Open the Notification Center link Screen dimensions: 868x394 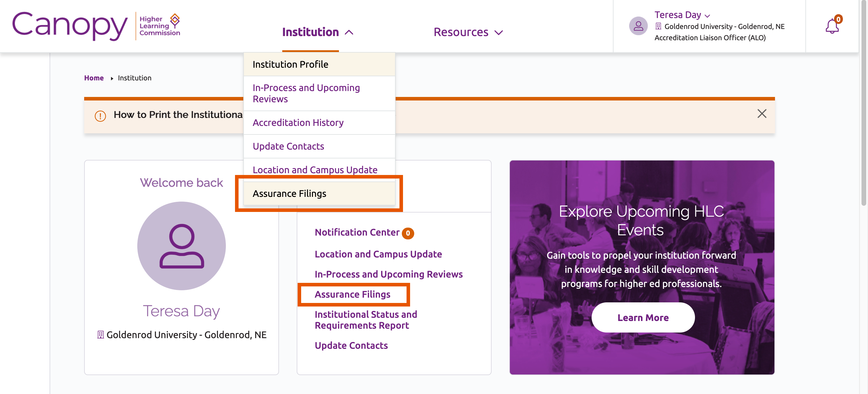357,232
